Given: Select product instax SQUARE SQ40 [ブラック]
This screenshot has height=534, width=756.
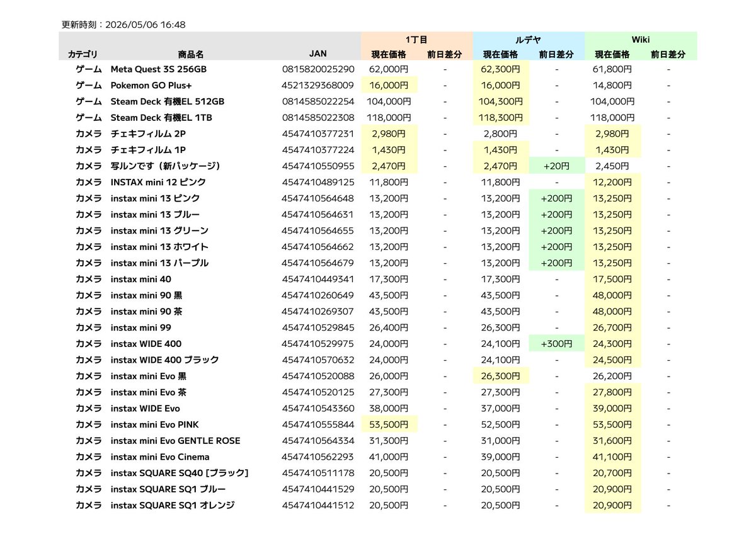Looking at the screenshot, I should tap(180, 473).
